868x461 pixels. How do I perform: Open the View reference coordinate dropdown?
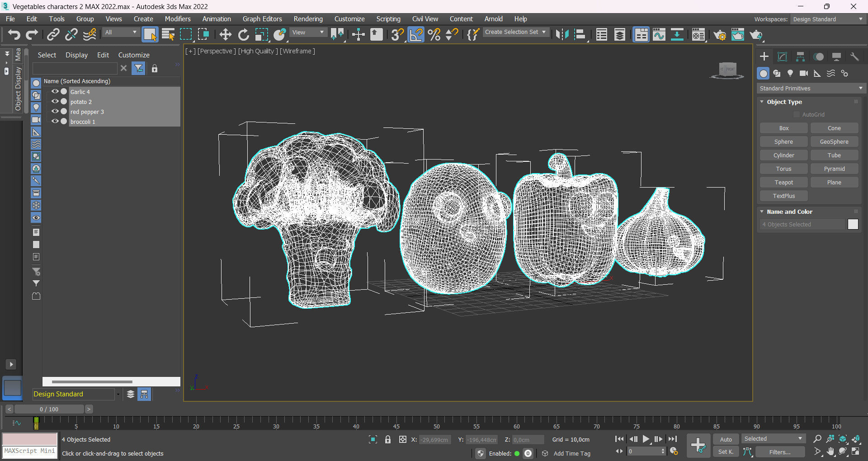(308, 33)
